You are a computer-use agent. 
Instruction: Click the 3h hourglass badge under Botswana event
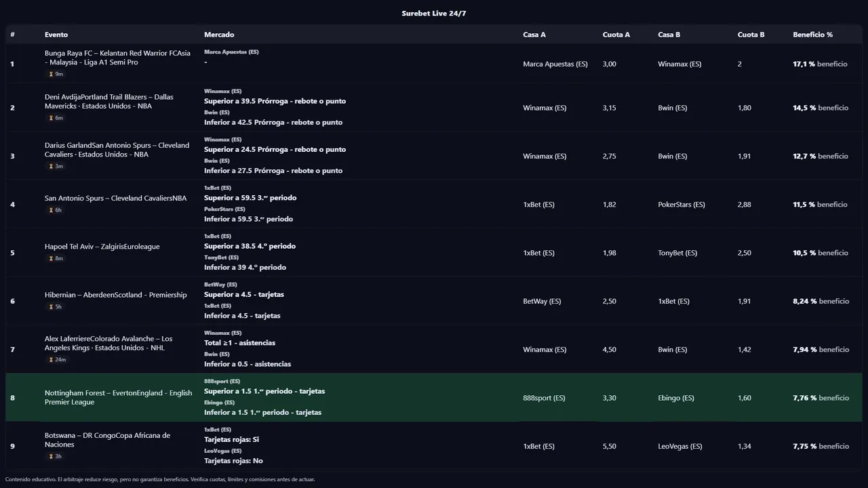(x=55, y=456)
